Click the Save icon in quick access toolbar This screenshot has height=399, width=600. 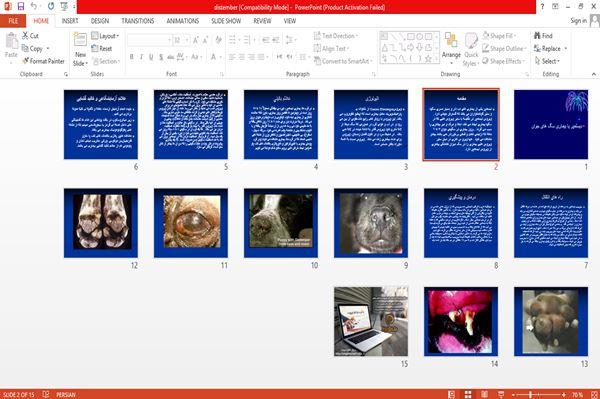tap(21, 7)
